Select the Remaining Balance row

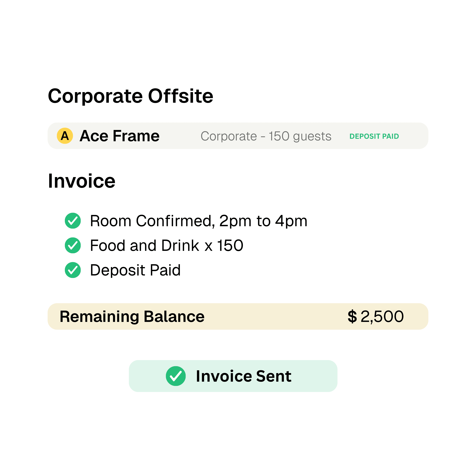[238, 316]
